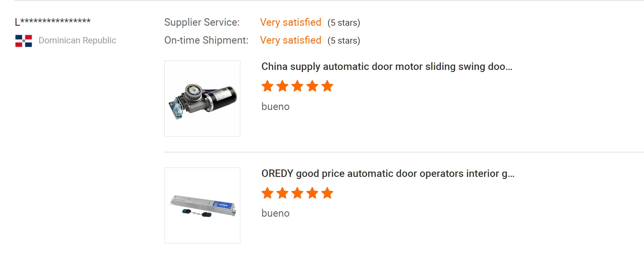644x260 pixels.
Task: Open the 'OREDY good price automatic door operators' title
Action: [x=388, y=174]
